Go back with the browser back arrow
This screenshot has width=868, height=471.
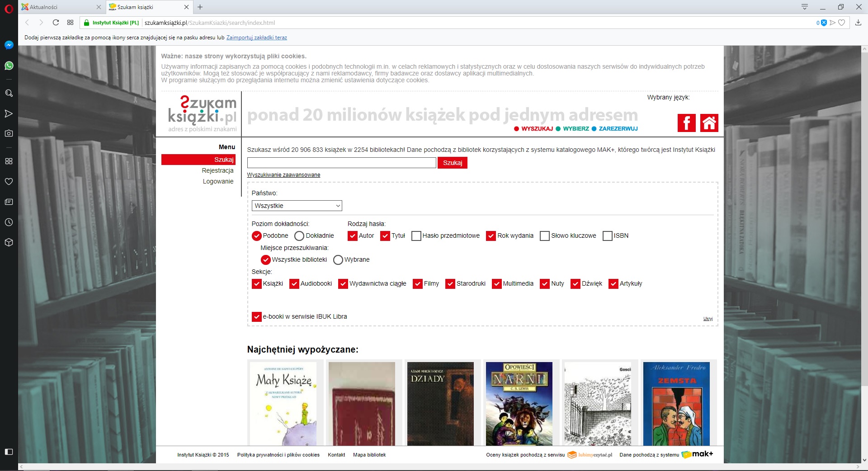27,23
